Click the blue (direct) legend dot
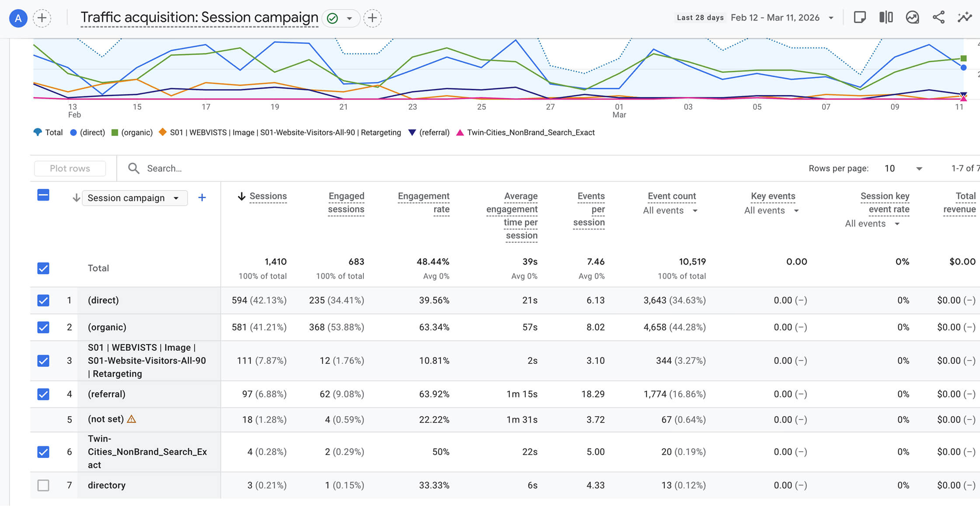Image resolution: width=980 pixels, height=506 pixels. [73, 133]
